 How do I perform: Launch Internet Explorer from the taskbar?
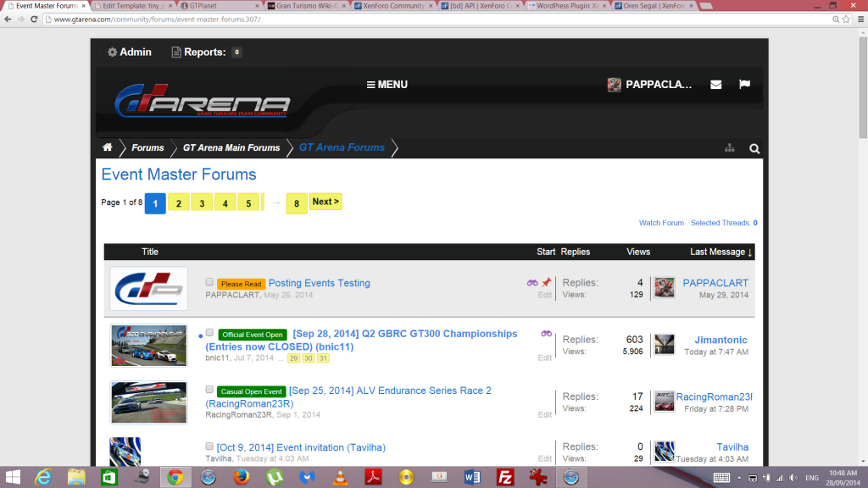[43, 477]
